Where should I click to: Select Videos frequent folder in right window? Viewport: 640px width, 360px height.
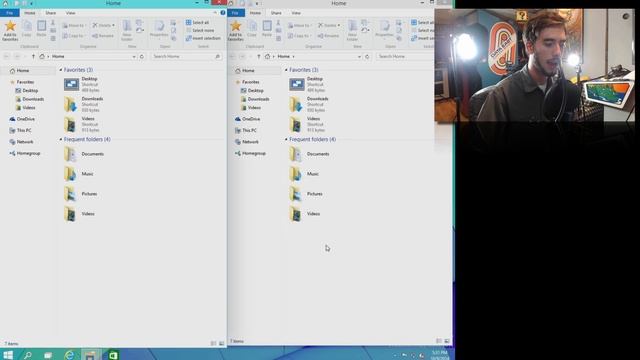point(305,214)
